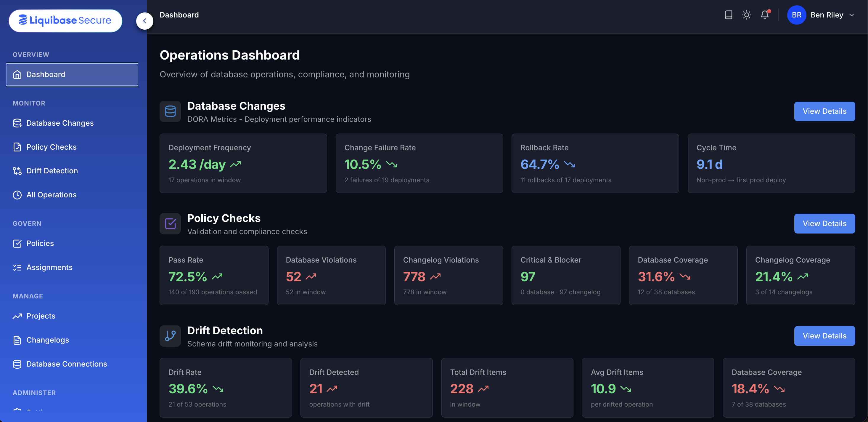The width and height of the screenshot is (868, 422).
Task: Open Database Changes from the sidebar
Action: [x=72, y=123]
